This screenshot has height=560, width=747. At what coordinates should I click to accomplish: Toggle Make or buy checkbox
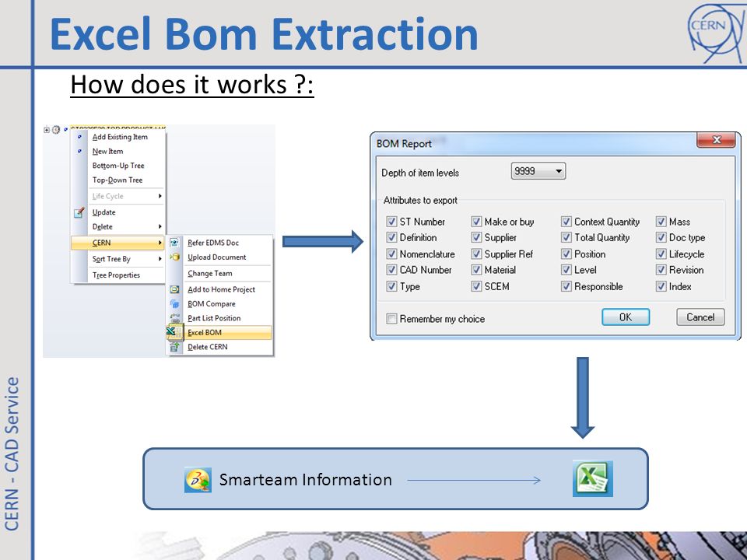pos(476,222)
